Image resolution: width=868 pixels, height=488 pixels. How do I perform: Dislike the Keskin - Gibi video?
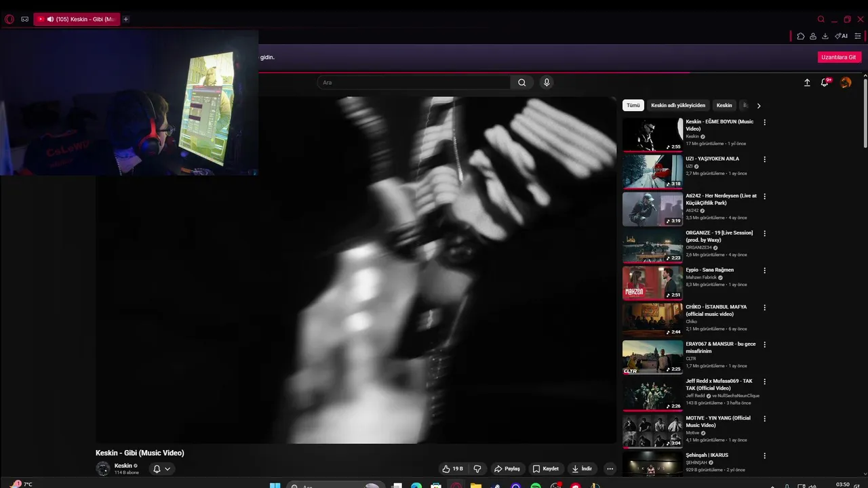click(x=477, y=468)
